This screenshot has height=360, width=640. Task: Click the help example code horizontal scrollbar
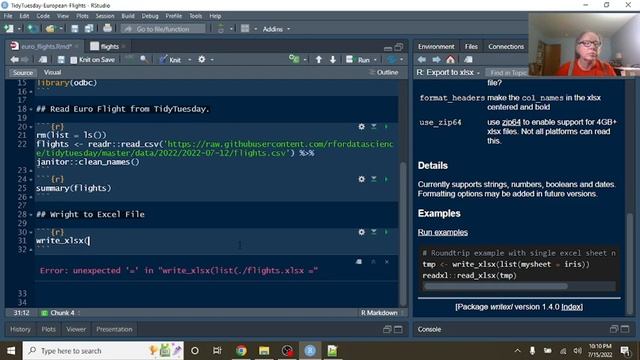(496, 286)
